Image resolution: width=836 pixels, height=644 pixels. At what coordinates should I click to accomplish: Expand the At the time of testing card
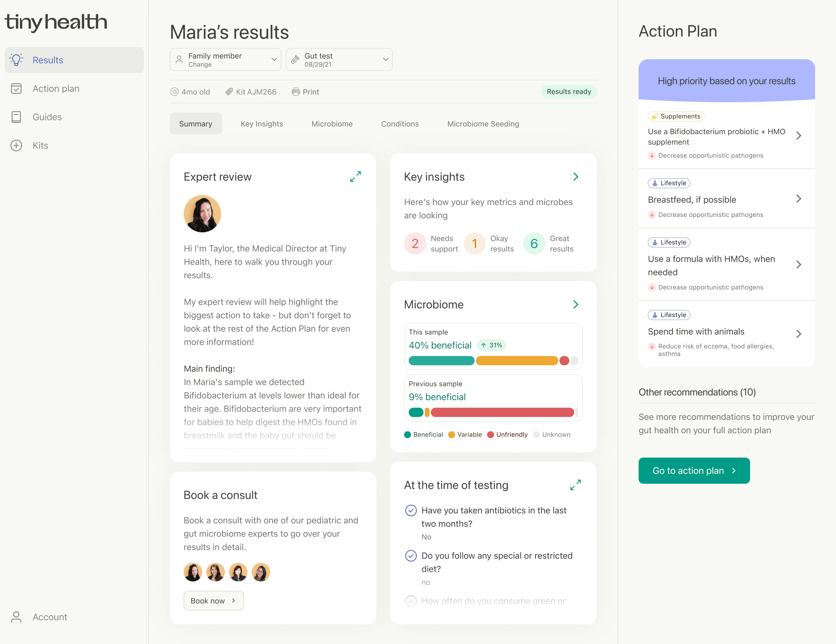[x=575, y=485]
